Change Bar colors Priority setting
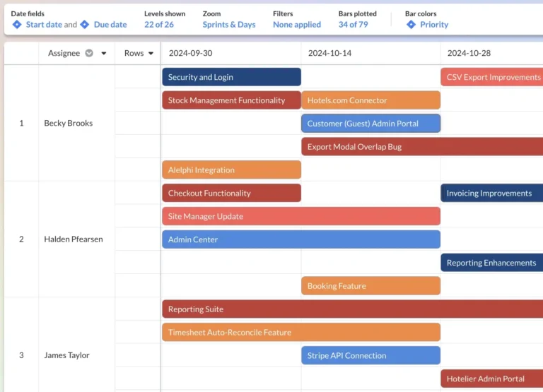This screenshot has height=392, width=543. point(434,25)
